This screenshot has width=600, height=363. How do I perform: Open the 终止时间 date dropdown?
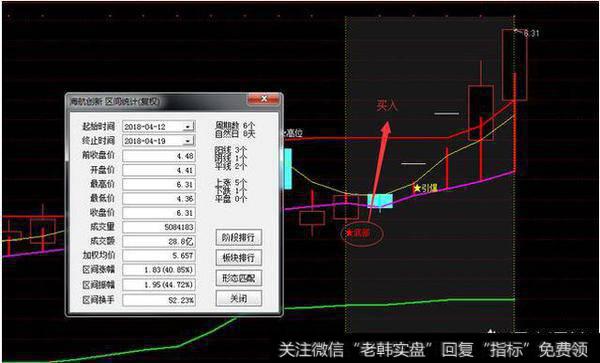tap(188, 141)
